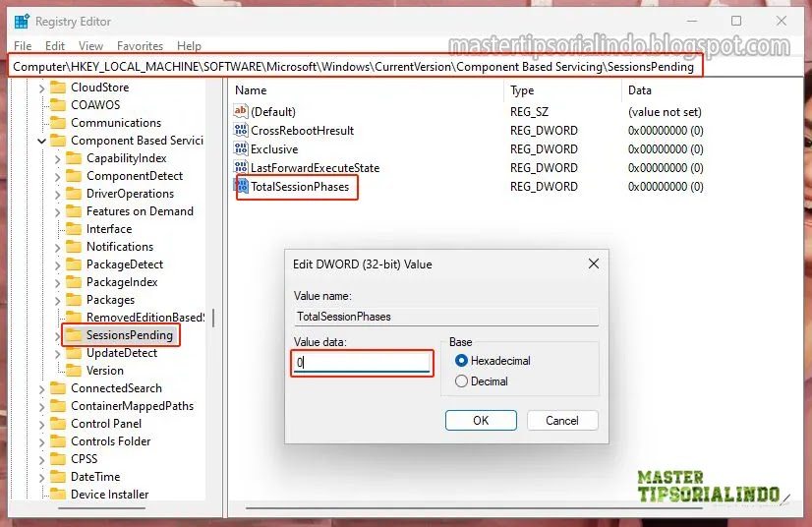Click the ConnectedSearch folder icon
The width and height of the screenshot is (812, 527).
[58, 388]
